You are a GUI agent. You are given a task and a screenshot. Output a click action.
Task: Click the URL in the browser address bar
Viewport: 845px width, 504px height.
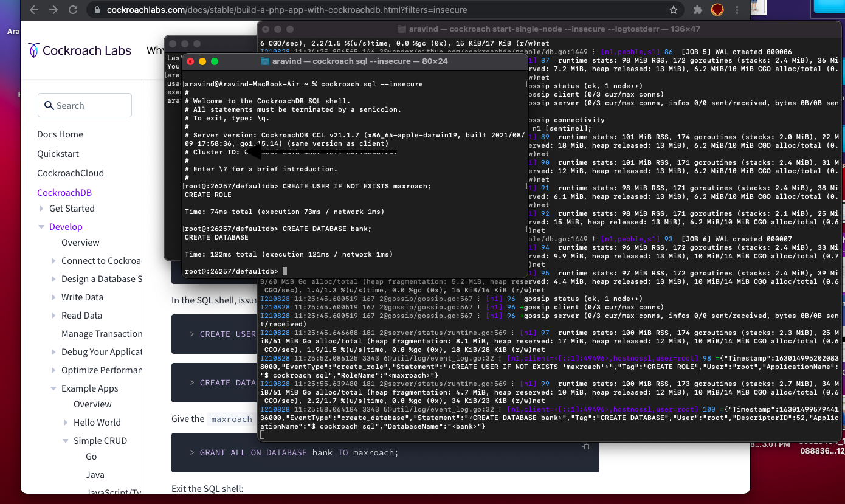243,10
